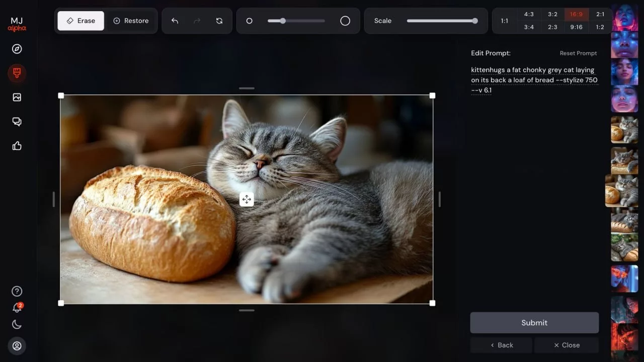Open the cat on green grass thumbnail
Image resolution: width=644 pixels, height=362 pixels.
(624, 247)
